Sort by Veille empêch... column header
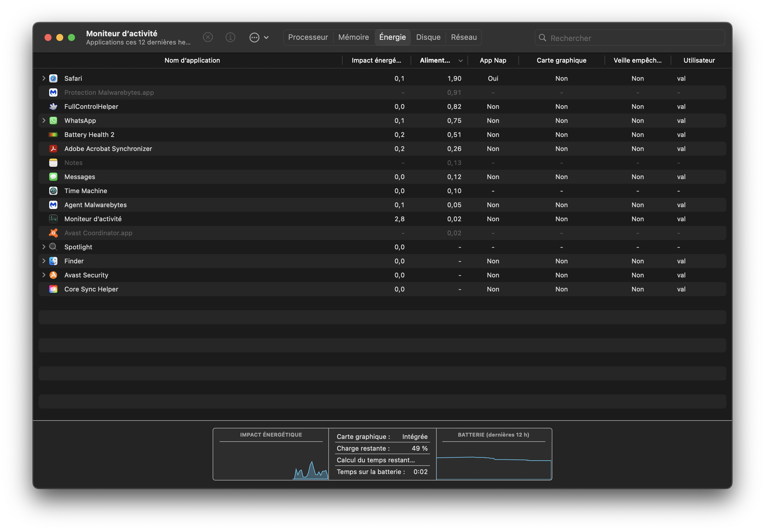This screenshot has width=765, height=532. click(x=637, y=61)
